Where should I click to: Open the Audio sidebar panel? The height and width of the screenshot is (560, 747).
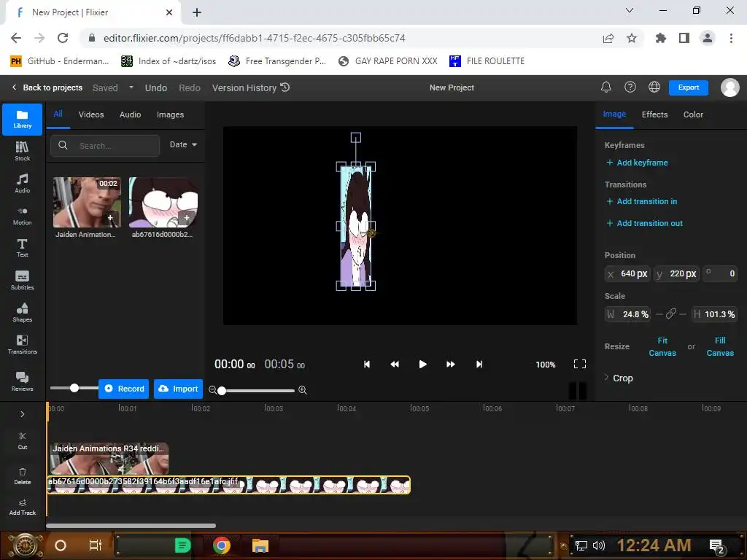(23, 183)
